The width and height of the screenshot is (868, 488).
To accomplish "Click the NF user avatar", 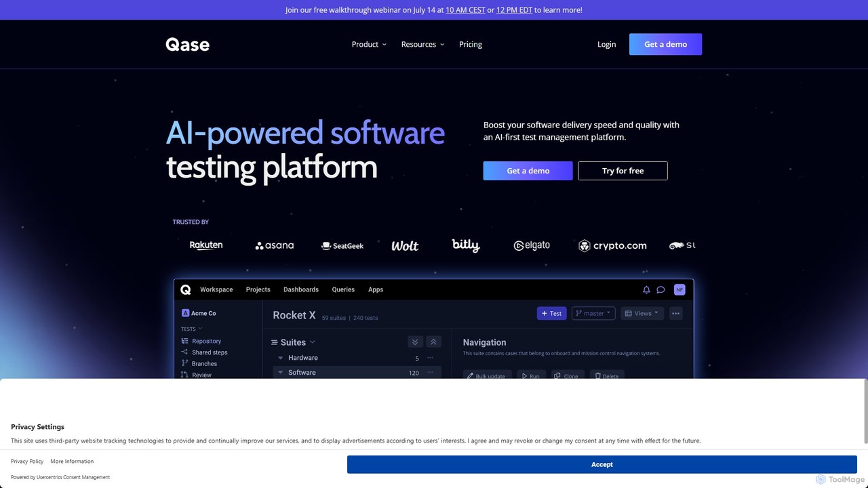I will pyautogui.click(x=679, y=290).
